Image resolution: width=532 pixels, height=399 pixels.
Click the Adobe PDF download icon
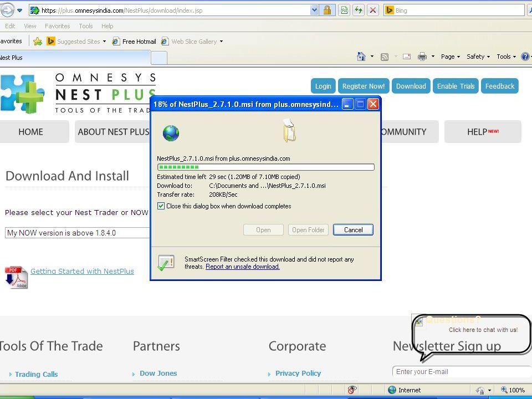[16, 277]
